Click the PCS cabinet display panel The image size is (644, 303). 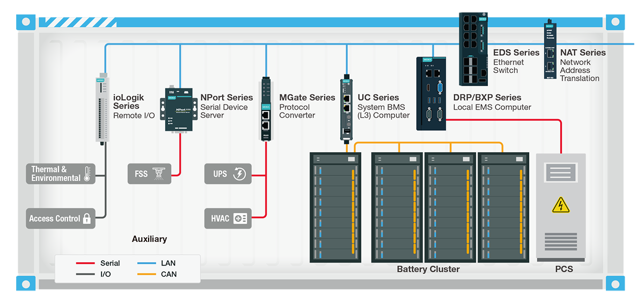(x=561, y=173)
